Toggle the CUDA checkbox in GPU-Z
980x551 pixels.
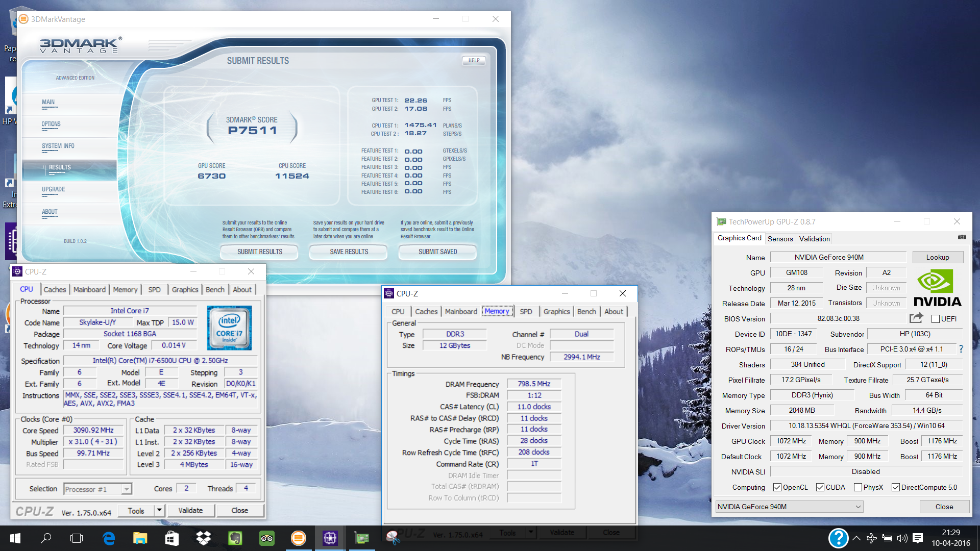coord(820,487)
